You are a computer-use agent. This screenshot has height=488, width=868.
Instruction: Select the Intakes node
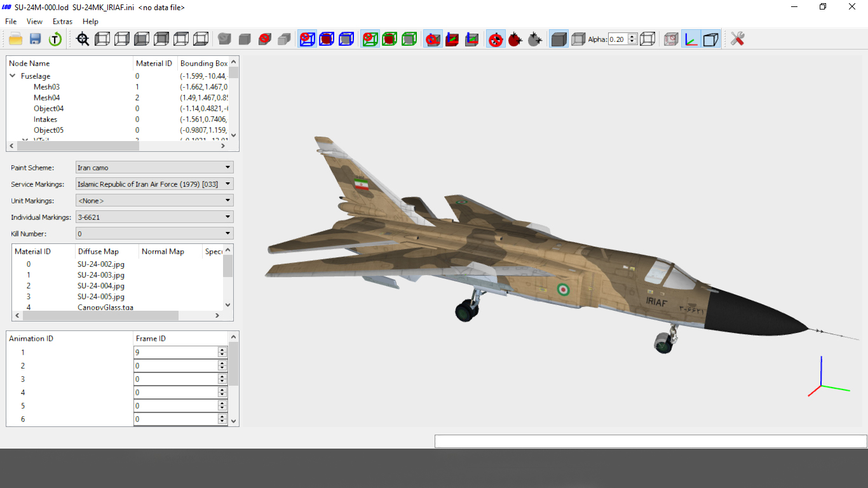click(46, 119)
